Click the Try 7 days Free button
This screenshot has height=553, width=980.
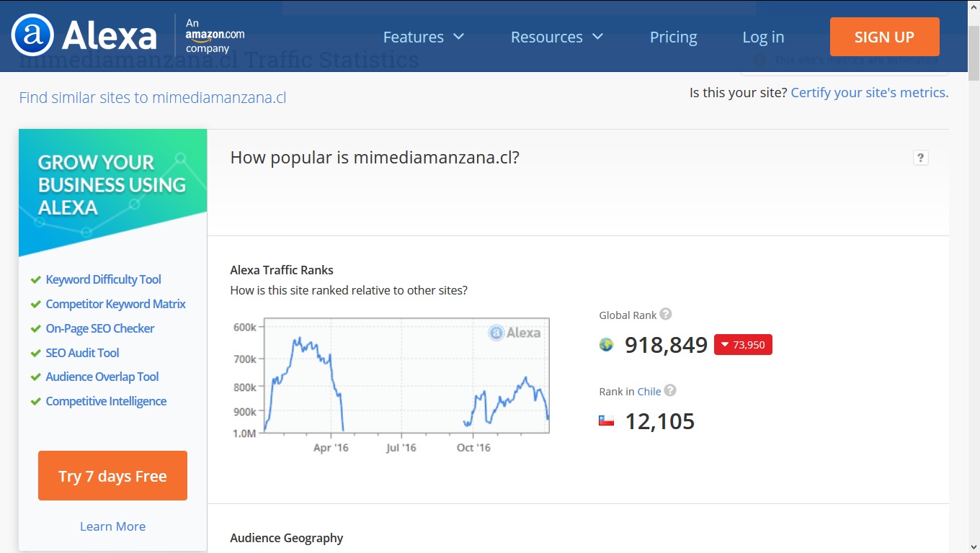point(112,476)
